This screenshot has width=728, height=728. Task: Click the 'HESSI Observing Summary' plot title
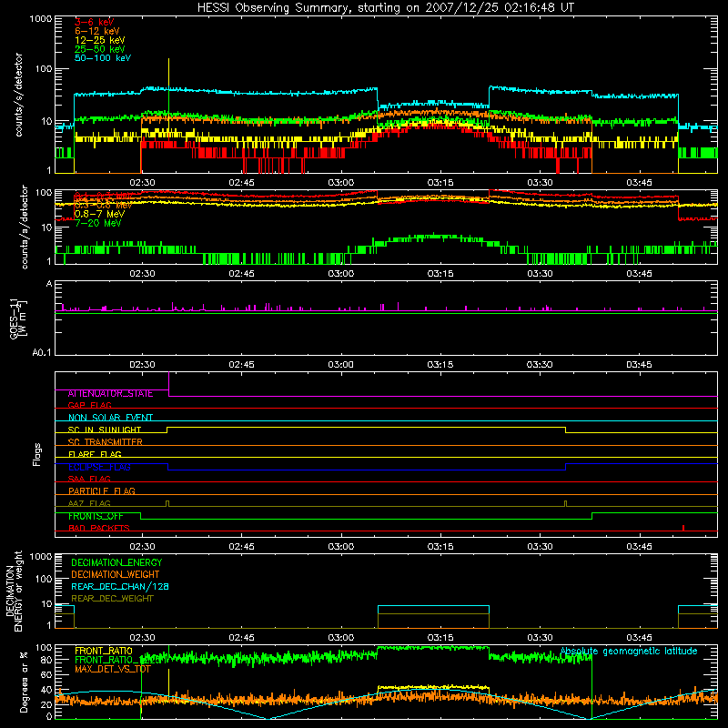386,8
